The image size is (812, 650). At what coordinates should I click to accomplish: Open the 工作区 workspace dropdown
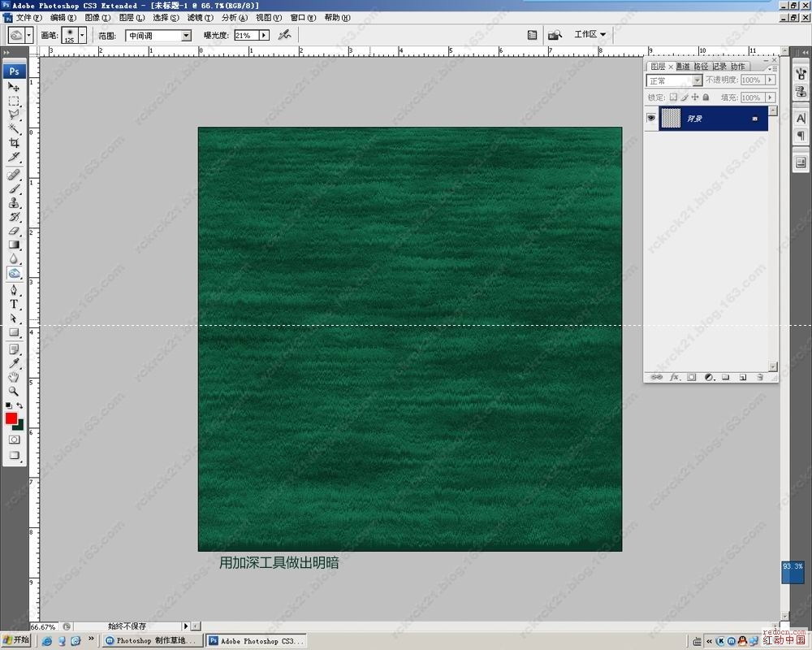tap(590, 34)
